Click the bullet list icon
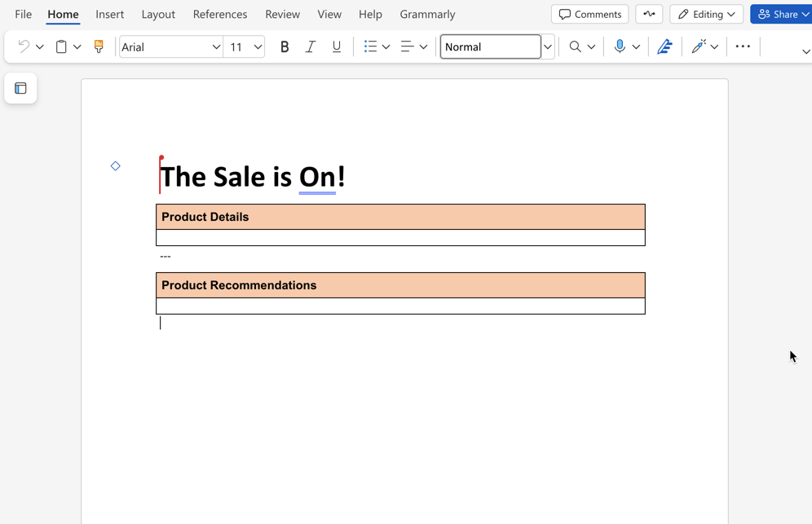 tap(370, 46)
